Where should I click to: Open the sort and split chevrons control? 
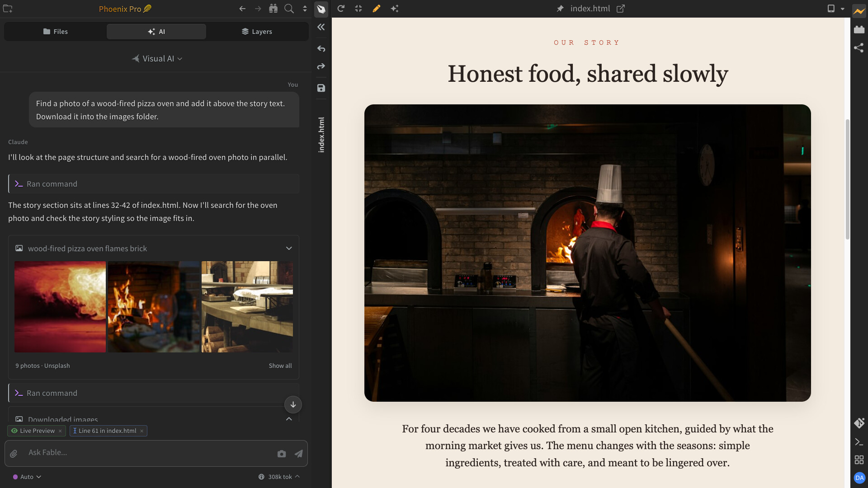[305, 9]
